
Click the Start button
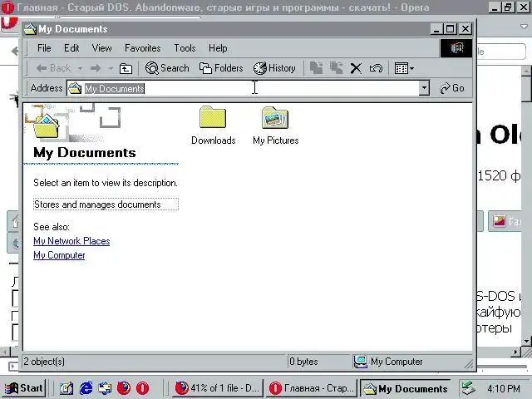(x=24, y=388)
